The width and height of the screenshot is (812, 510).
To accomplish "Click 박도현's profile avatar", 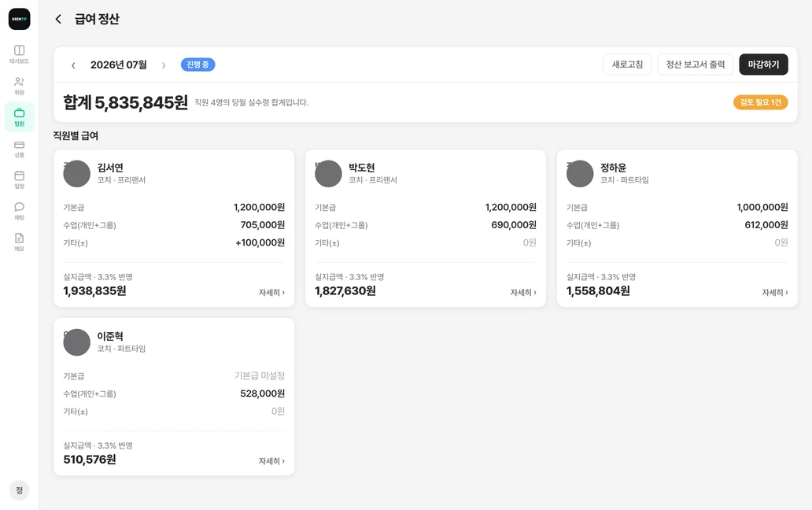I will tap(328, 173).
